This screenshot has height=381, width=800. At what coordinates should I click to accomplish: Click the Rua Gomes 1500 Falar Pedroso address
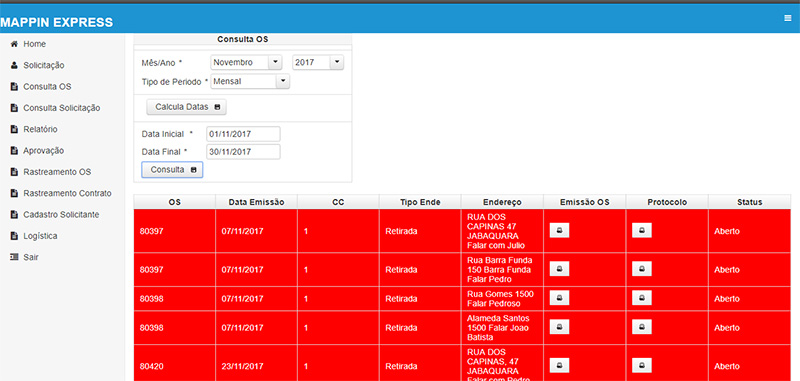click(501, 299)
